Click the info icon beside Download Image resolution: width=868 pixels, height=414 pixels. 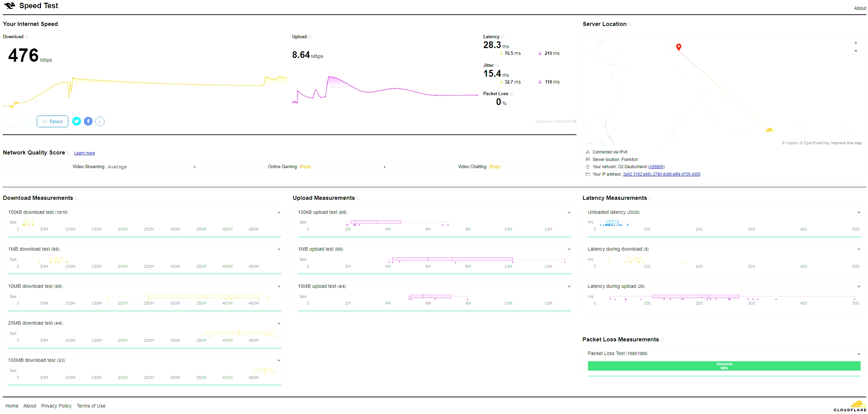[x=27, y=37]
